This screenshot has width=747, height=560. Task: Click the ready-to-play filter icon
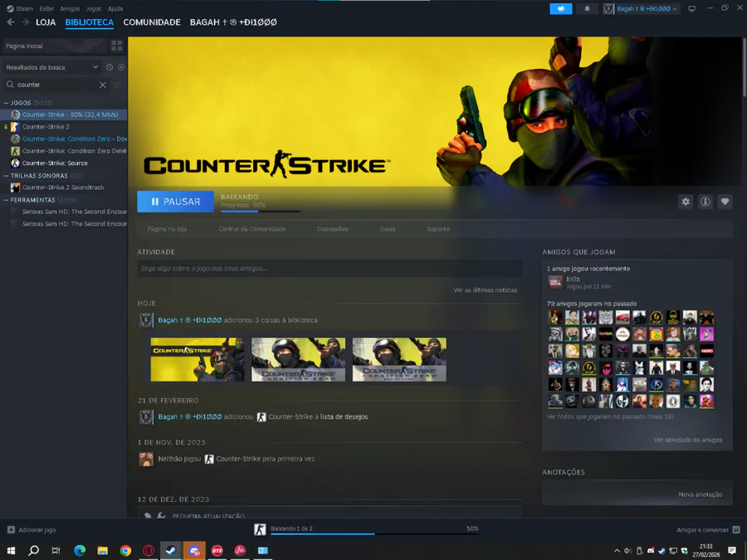coord(121,67)
